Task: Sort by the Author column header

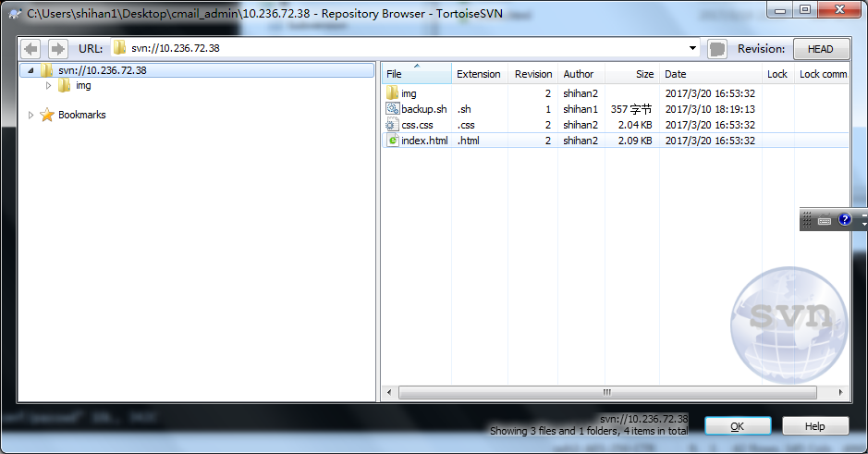Action: coord(581,74)
